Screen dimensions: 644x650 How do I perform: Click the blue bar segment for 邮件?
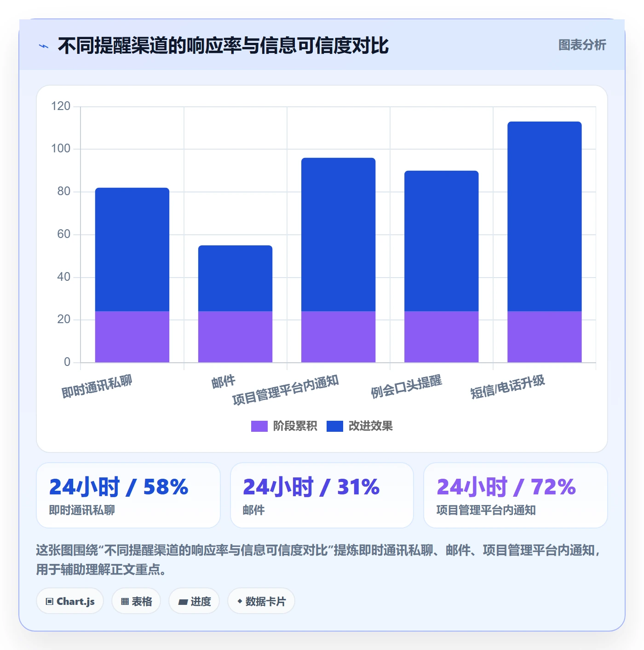[235, 279]
